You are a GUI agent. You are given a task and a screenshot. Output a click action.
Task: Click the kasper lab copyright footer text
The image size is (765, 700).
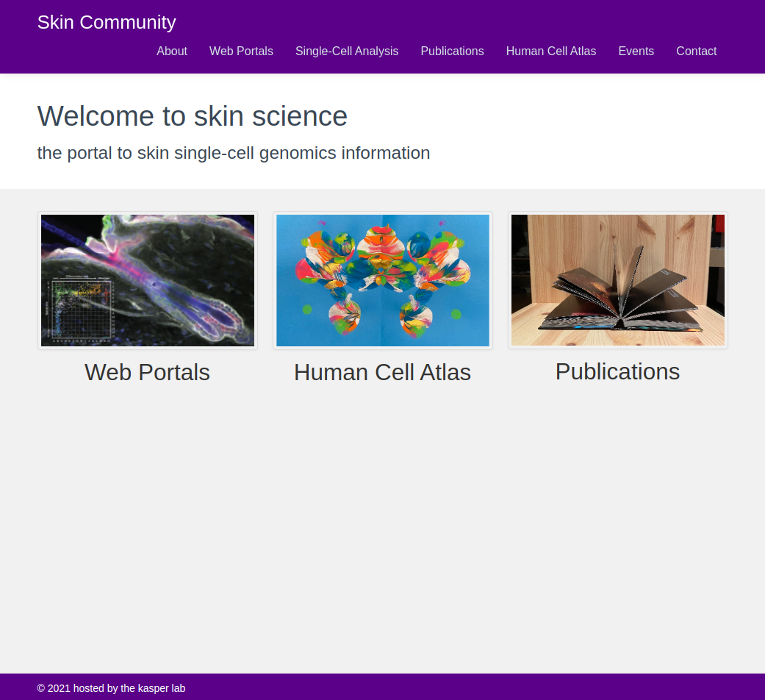111,688
